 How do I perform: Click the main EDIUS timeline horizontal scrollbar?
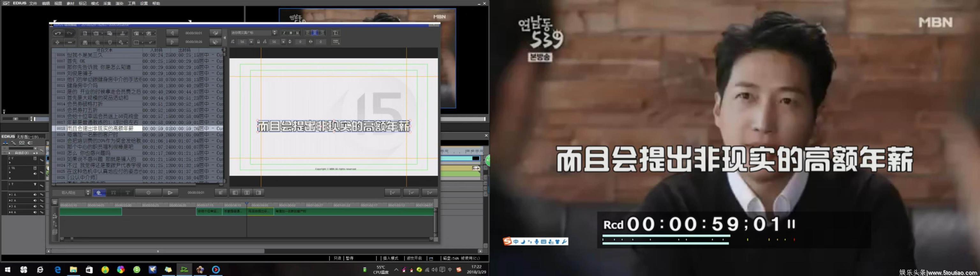pyautogui.click(x=158, y=251)
